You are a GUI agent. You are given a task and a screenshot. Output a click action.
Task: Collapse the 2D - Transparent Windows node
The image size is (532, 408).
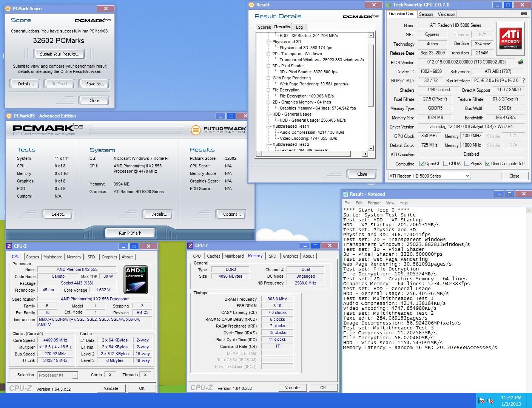(268, 54)
